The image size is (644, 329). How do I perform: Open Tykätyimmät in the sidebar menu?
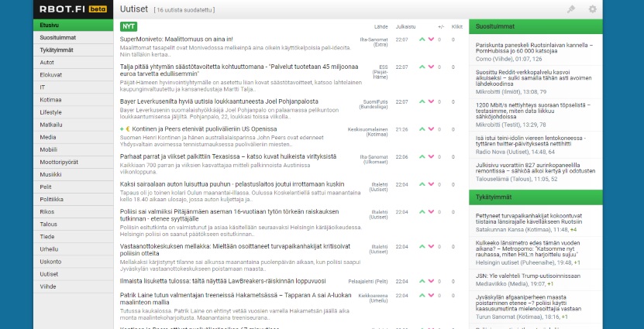click(x=73, y=50)
